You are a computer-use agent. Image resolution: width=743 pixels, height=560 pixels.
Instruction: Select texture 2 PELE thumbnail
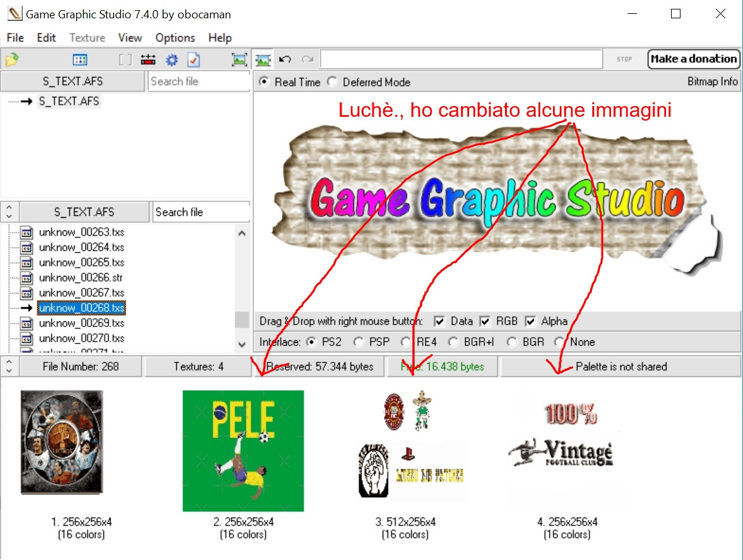(243, 451)
